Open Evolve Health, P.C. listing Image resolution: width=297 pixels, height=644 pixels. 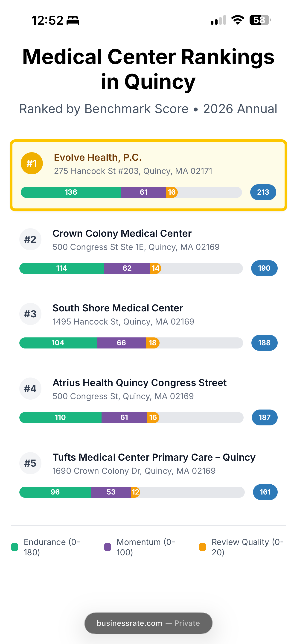tap(98, 158)
